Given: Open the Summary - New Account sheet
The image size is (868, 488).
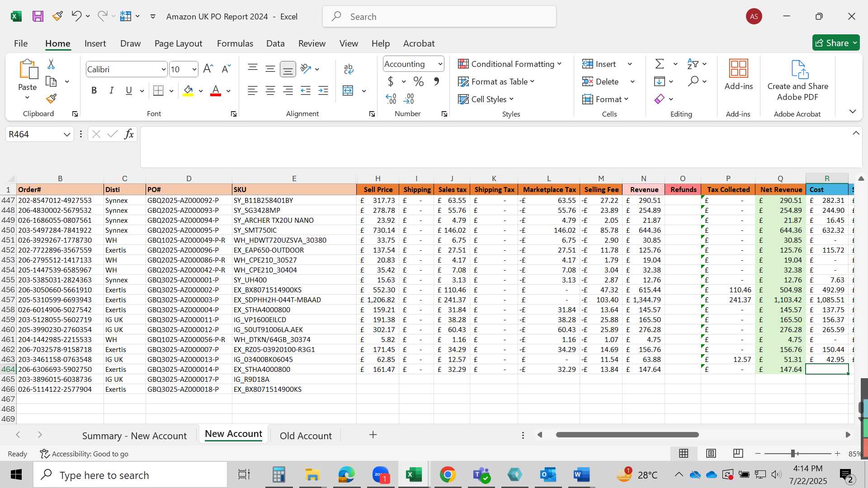Looking at the screenshot, I should coord(134,436).
